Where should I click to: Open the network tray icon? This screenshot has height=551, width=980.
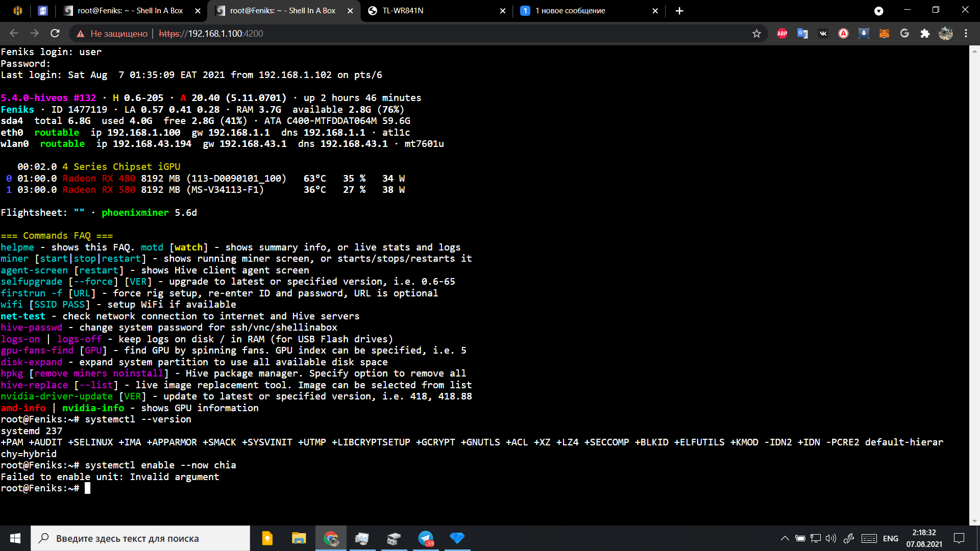pos(816,538)
